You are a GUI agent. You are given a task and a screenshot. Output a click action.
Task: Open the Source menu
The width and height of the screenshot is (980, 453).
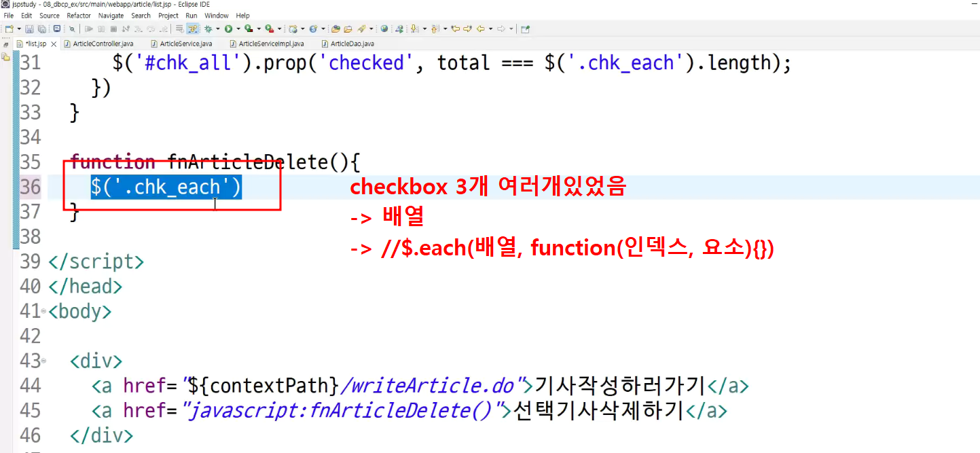pos(50,15)
